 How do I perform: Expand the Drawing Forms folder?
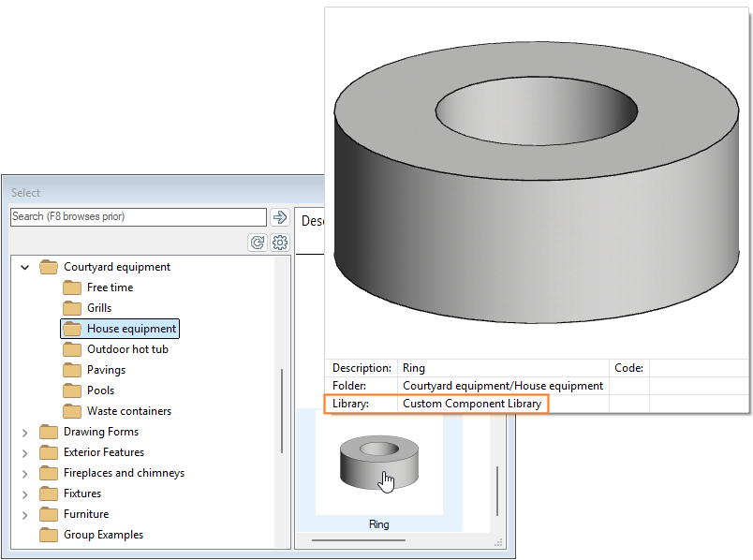(x=25, y=432)
